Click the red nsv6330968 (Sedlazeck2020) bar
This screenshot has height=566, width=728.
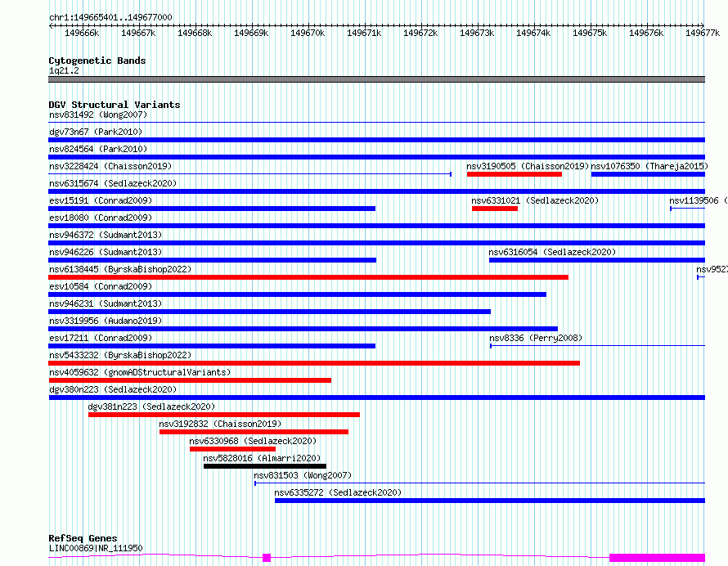pyautogui.click(x=232, y=449)
